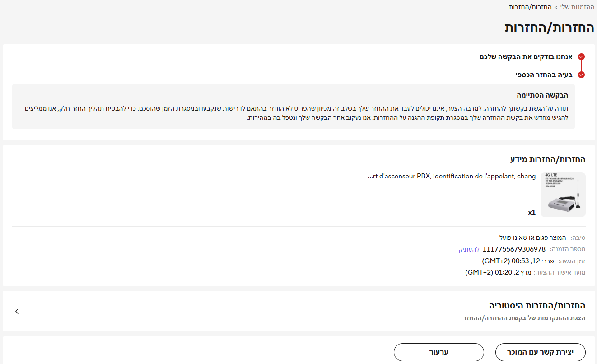
Task: Click the red checkmark beside בעיה בהחזר הכספי
Action: (x=581, y=75)
